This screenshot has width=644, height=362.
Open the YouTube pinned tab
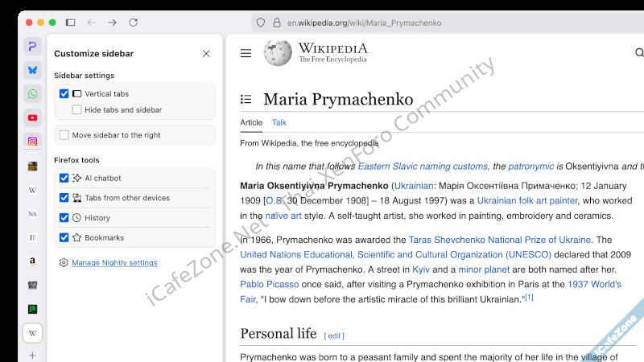click(32, 117)
